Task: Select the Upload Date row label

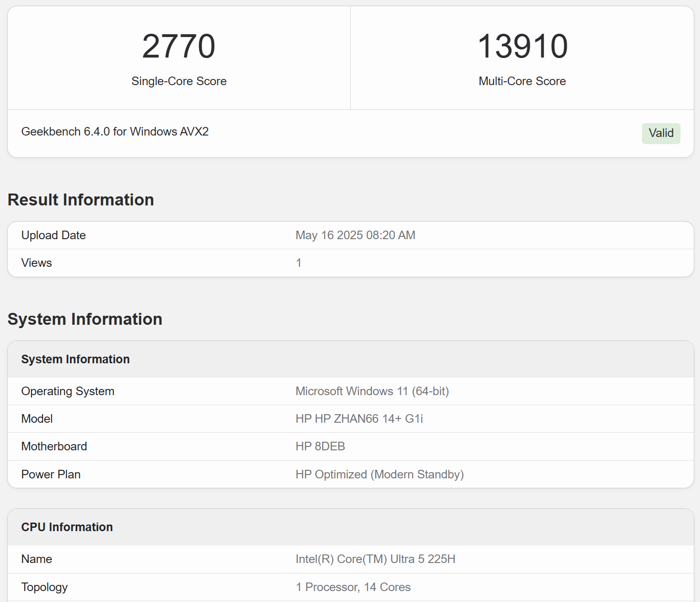Action: (53, 235)
